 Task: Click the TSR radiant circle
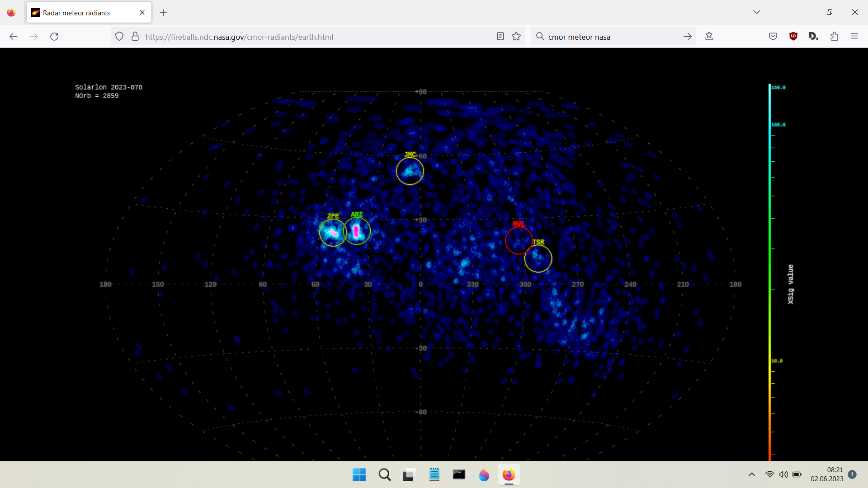tap(538, 258)
